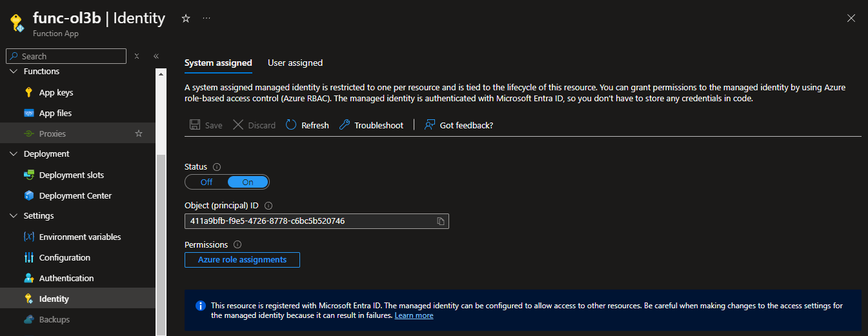Collapse the Deployment section
This screenshot has height=336, width=868.
click(14, 154)
